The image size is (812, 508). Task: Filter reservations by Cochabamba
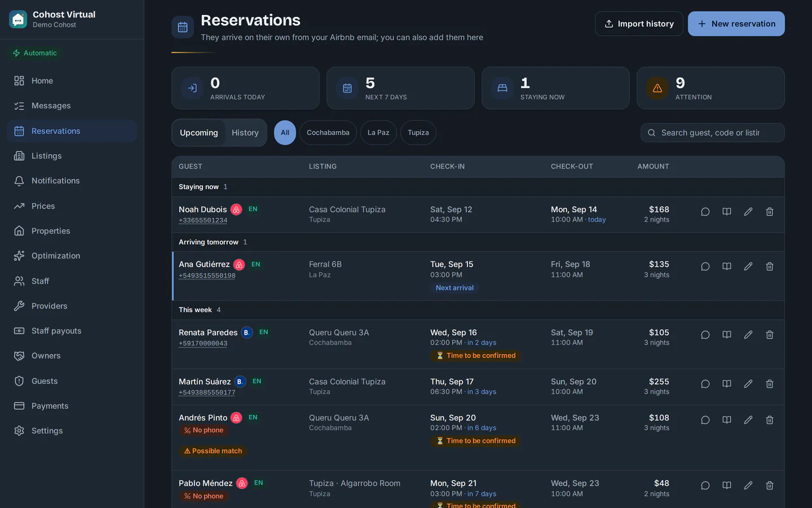tap(328, 133)
